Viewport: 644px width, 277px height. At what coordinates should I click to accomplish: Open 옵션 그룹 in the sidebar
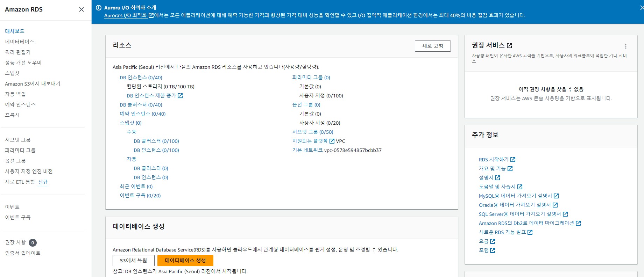[15, 161]
